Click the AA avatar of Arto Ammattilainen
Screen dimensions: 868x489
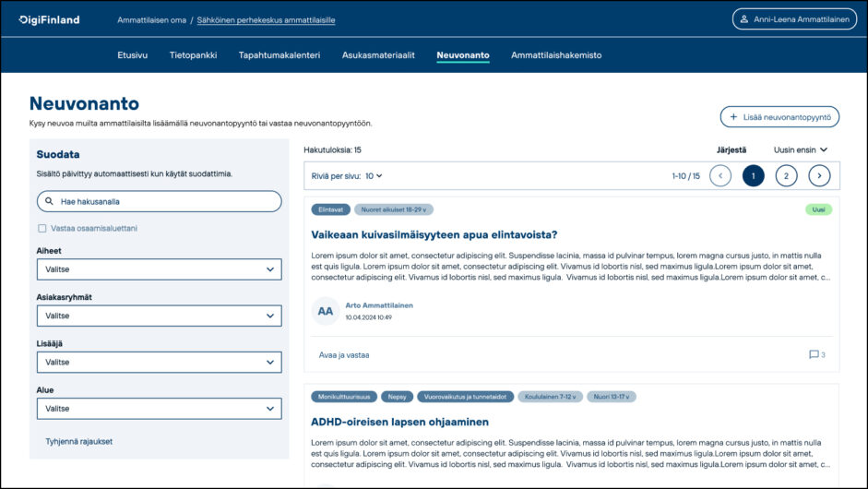point(326,311)
